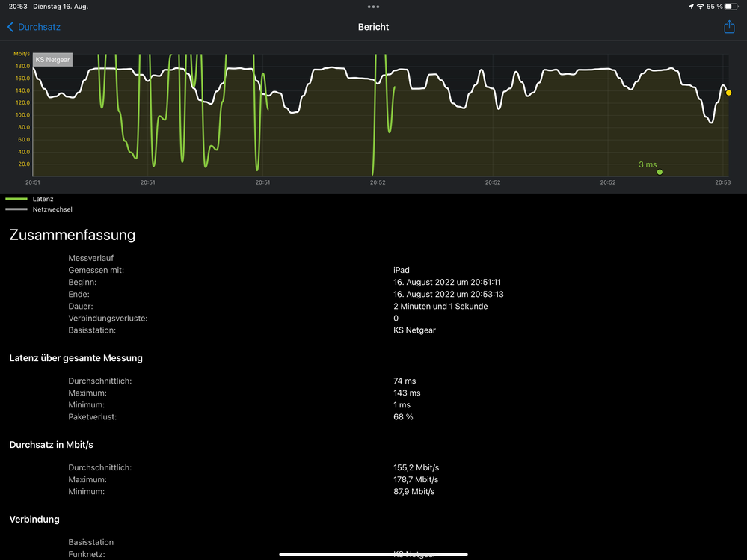Click the Netzwechsel legend label
This screenshot has width=747, height=560.
point(52,210)
